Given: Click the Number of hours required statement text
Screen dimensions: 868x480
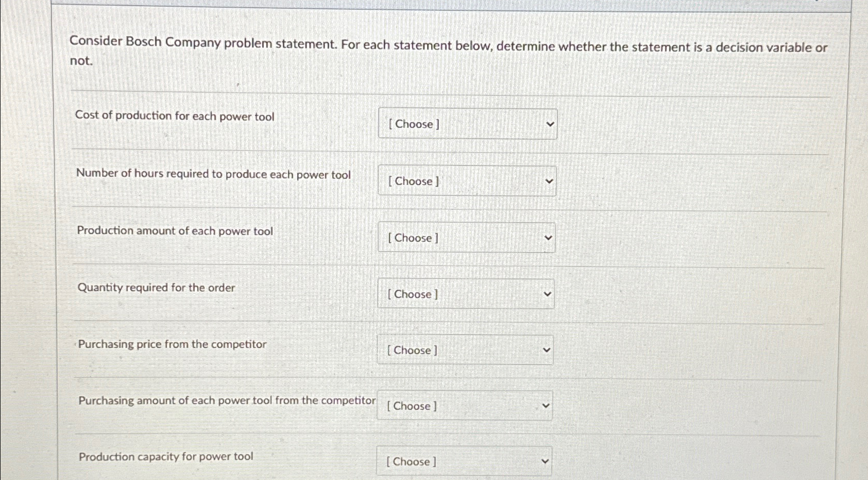Looking at the screenshot, I should pyautogui.click(x=214, y=174).
